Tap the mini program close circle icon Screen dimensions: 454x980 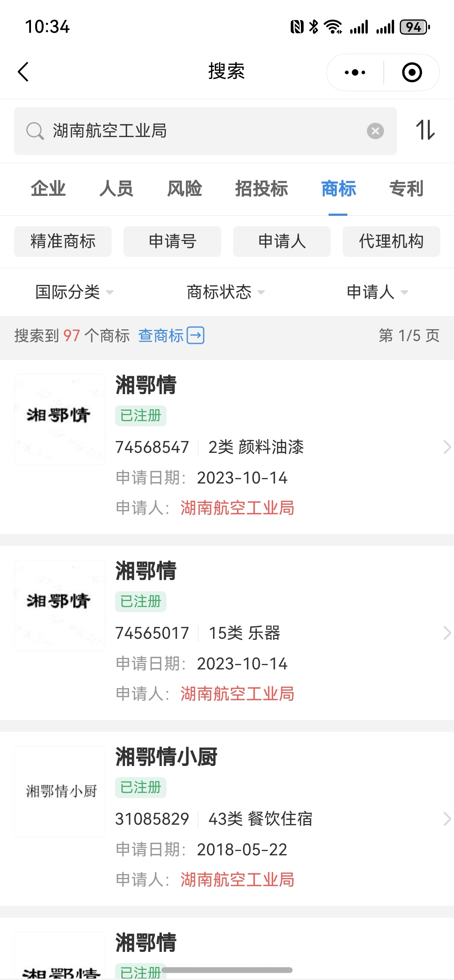tap(412, 72)
